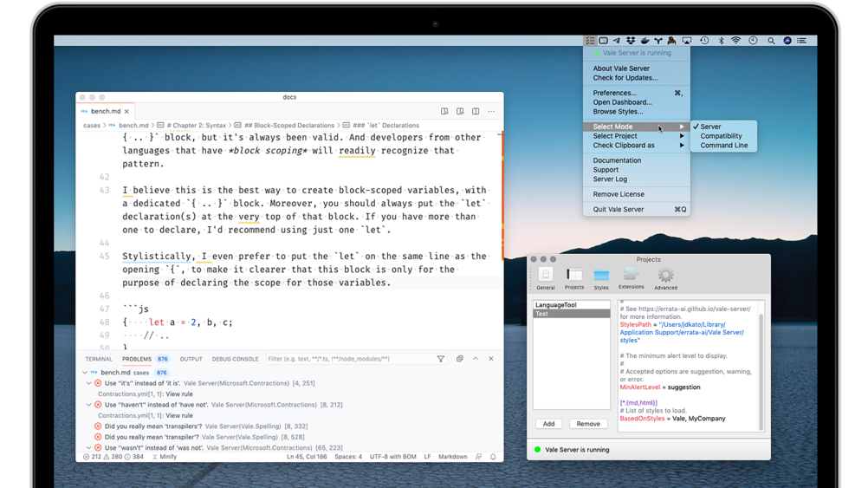The image size is (868, 488).
Task: Open the Styles folder preferences icon
Action: 601,278
